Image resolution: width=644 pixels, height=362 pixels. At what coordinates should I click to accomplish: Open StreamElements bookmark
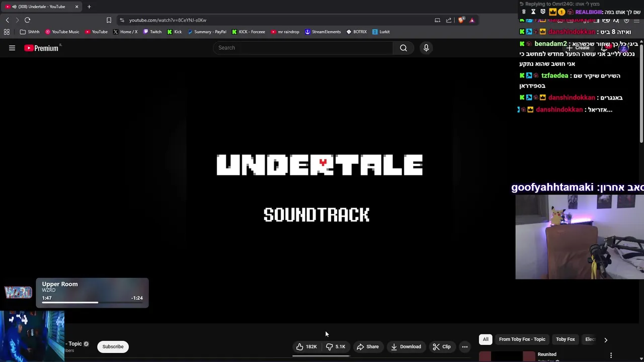[323, 32]
